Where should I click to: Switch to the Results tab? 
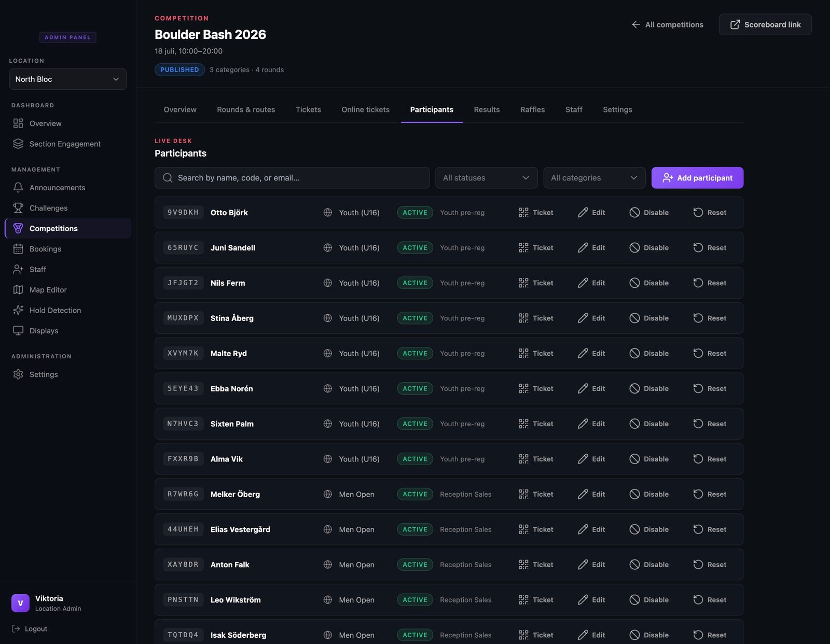pos(487,109)
